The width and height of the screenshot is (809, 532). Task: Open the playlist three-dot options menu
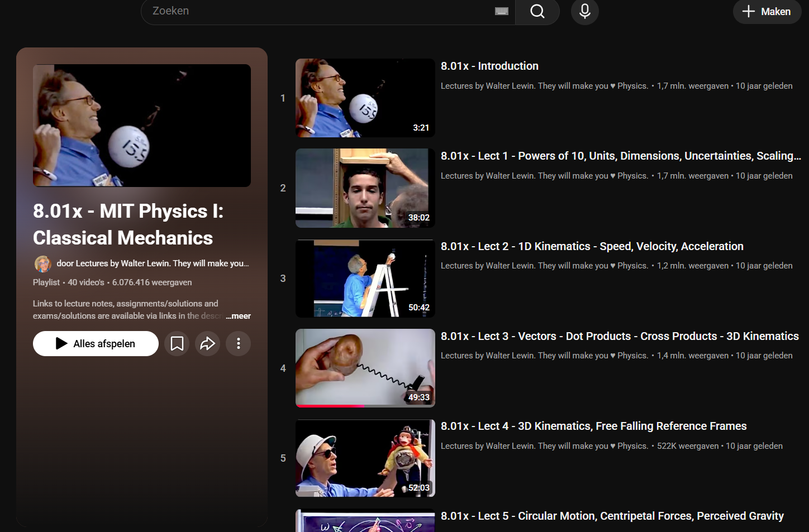coord(238,343)
